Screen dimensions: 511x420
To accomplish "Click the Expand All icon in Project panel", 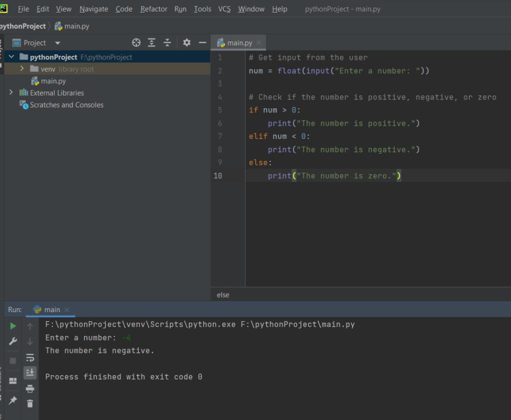I will click(x=152, y=43).
